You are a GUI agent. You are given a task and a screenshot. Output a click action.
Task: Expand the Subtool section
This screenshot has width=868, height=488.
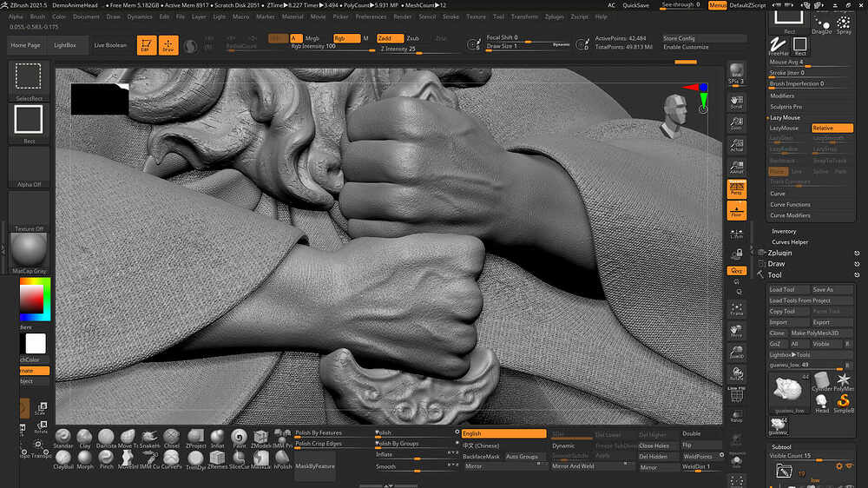pyautogui.click(x=781, y=447)
